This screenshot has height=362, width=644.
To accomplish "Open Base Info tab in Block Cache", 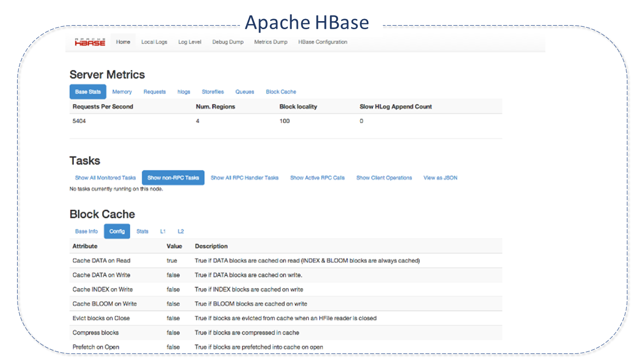I will (x=87, y=232).
